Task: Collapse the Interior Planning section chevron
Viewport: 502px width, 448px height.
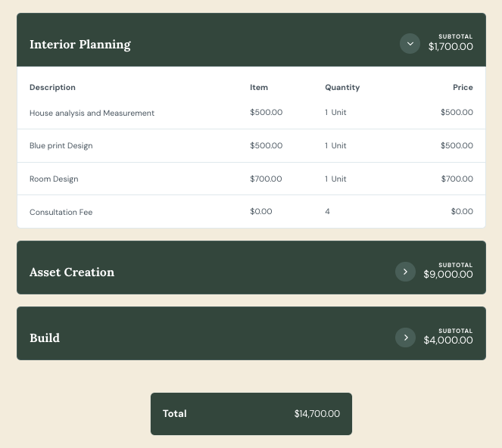Action: click(410, 44)
